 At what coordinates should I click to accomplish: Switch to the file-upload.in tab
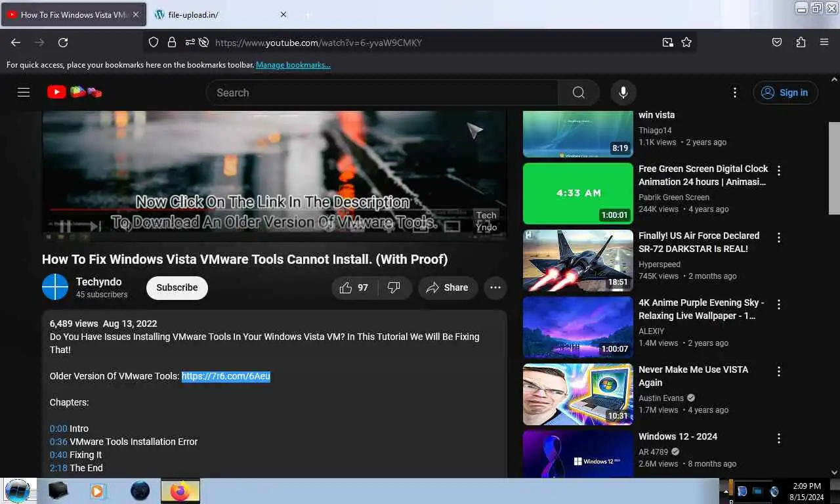pyautogui.click(x=220, y=14)
